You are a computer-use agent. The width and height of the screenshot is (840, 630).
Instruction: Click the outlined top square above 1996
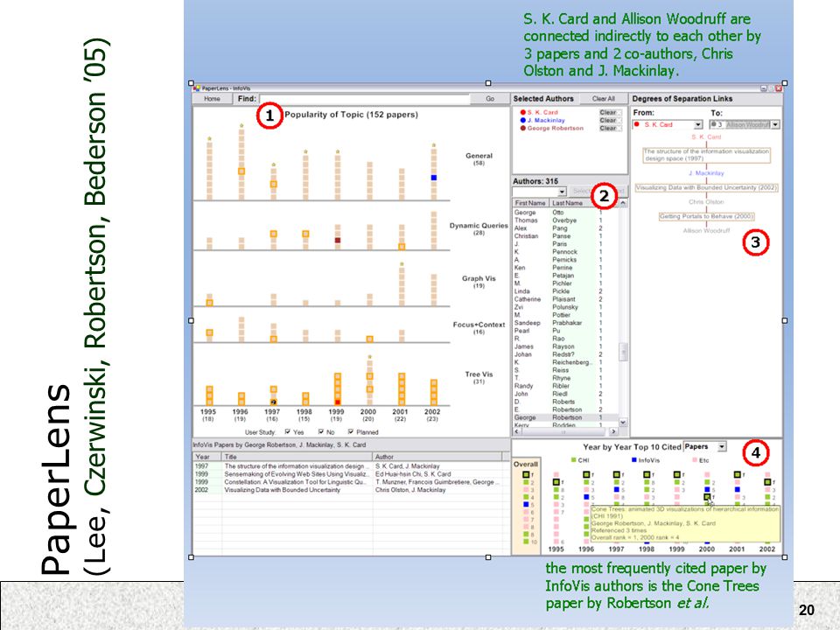pos(586,474)
